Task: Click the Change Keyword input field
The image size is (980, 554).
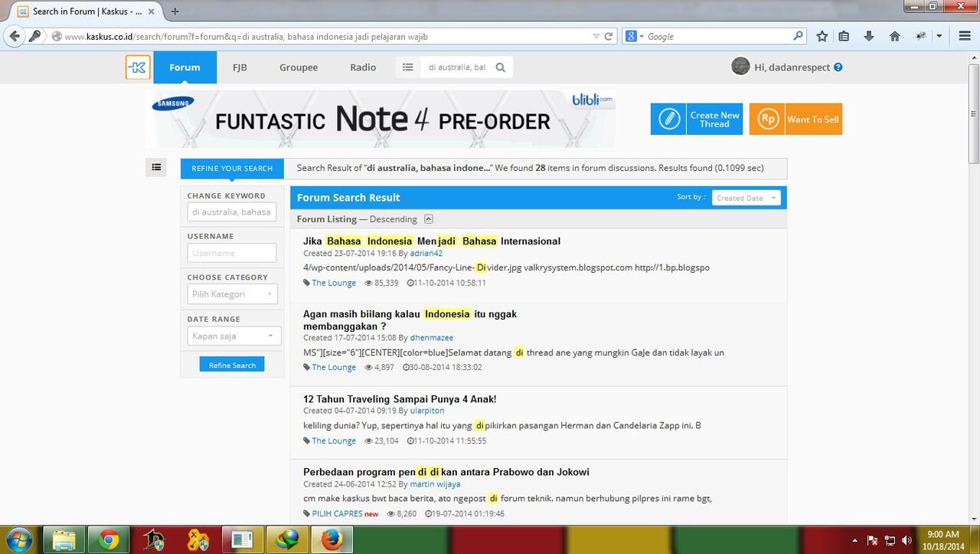Action: coord(232,211)
